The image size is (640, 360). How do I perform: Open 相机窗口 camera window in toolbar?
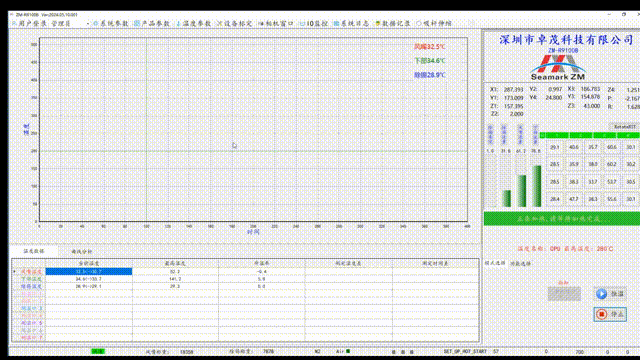pyautogui.click(x=276, y=24)
